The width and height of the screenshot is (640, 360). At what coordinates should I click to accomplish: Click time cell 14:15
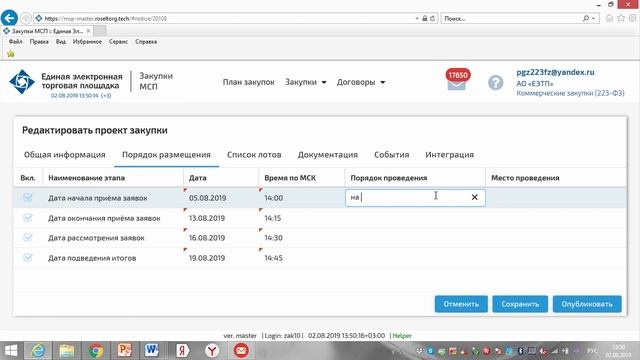click(x=273, y=218)
